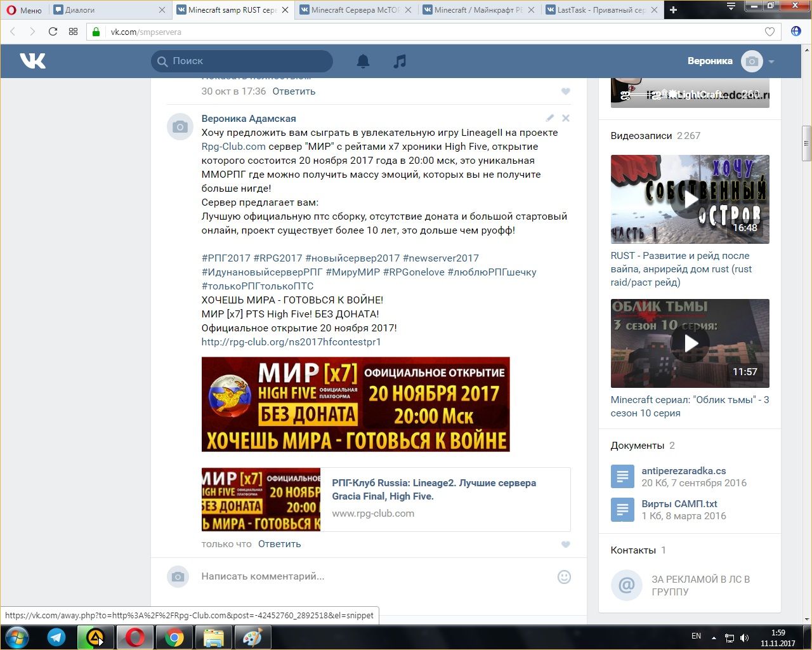Click the @ contact icon
812x650 pixels.
click(626, 585)
